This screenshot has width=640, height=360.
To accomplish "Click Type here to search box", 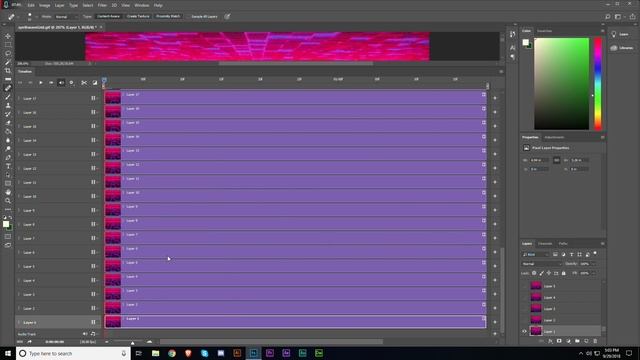I will click(x=73, y=353).
